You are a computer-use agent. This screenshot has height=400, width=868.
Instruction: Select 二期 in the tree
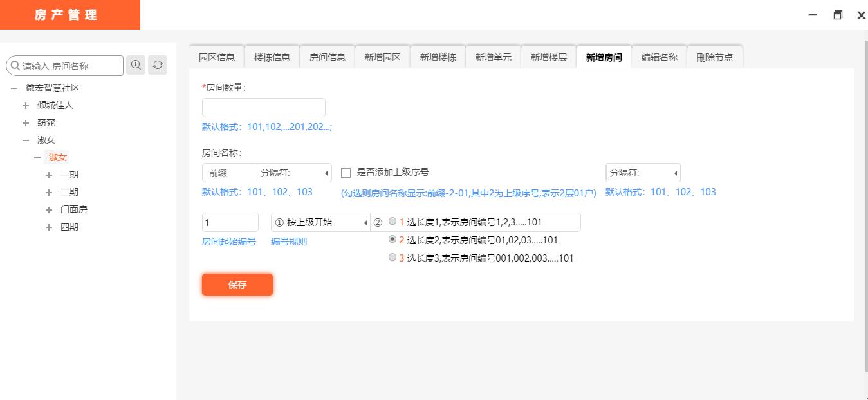tap(69, 192)
